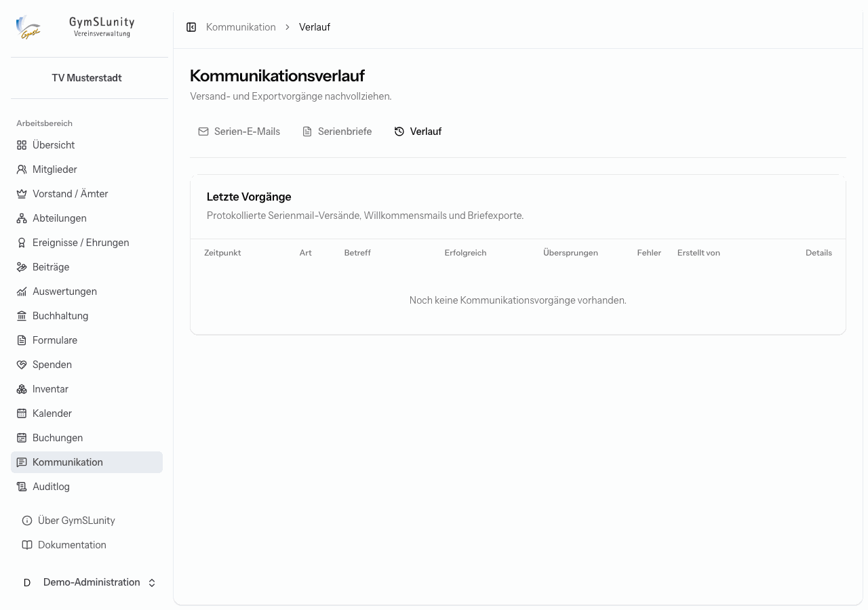This screenshot has width=868, height=610.
Task: Click the GymSLunity logo image
Action: point(28,28)
